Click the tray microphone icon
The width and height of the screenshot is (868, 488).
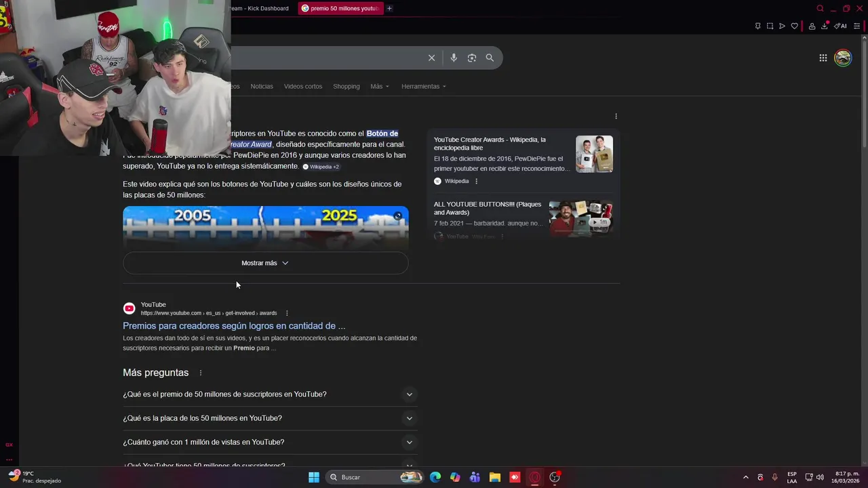(774, 477)
